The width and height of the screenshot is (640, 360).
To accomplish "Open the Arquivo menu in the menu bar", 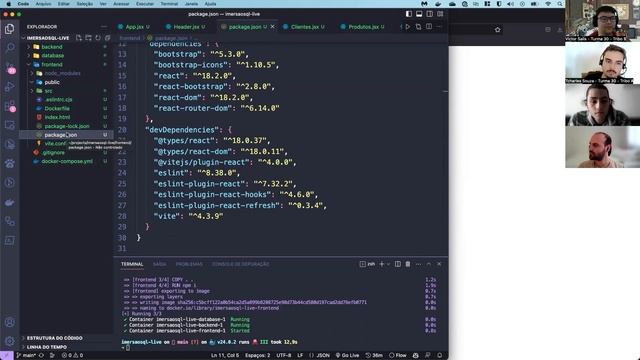I will pos(43,4).
